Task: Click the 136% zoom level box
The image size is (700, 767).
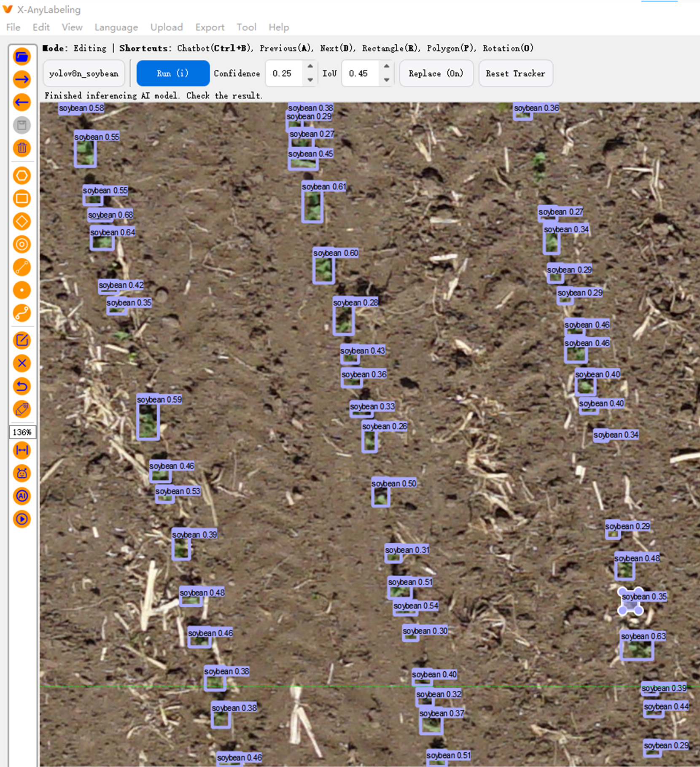Action: [22, 432]
